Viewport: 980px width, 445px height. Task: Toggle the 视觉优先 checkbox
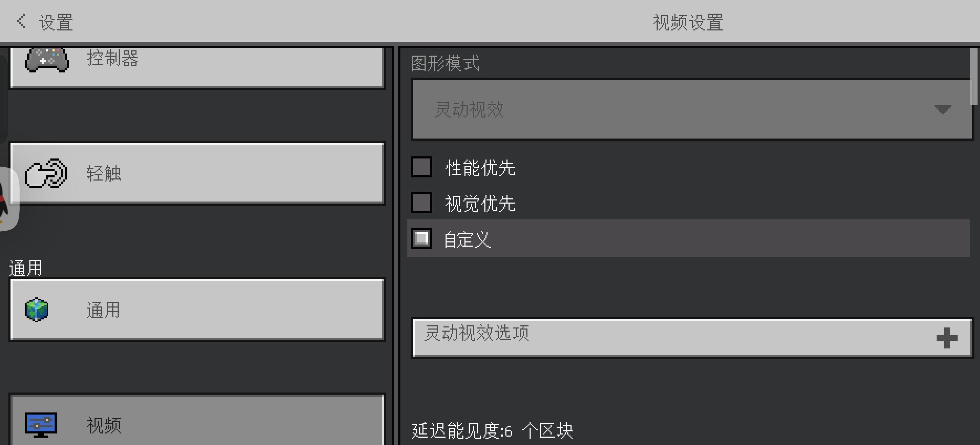click(421, 203)
